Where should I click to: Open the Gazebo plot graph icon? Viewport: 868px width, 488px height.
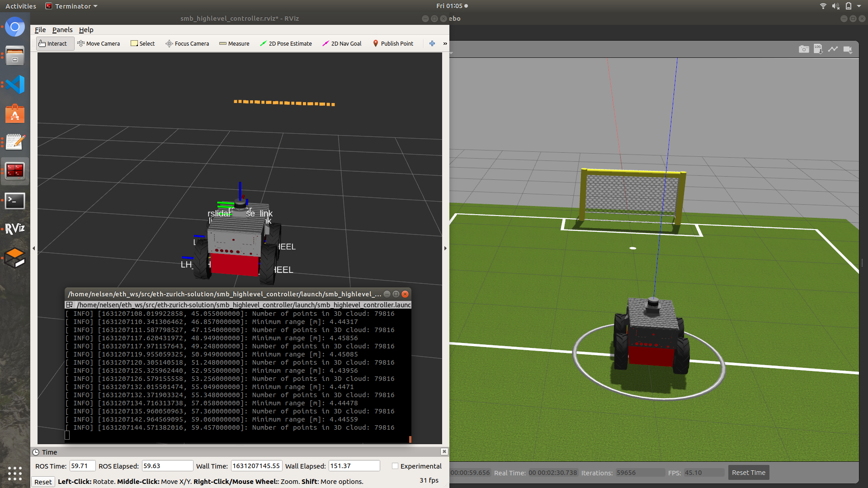tap(833, 49)
